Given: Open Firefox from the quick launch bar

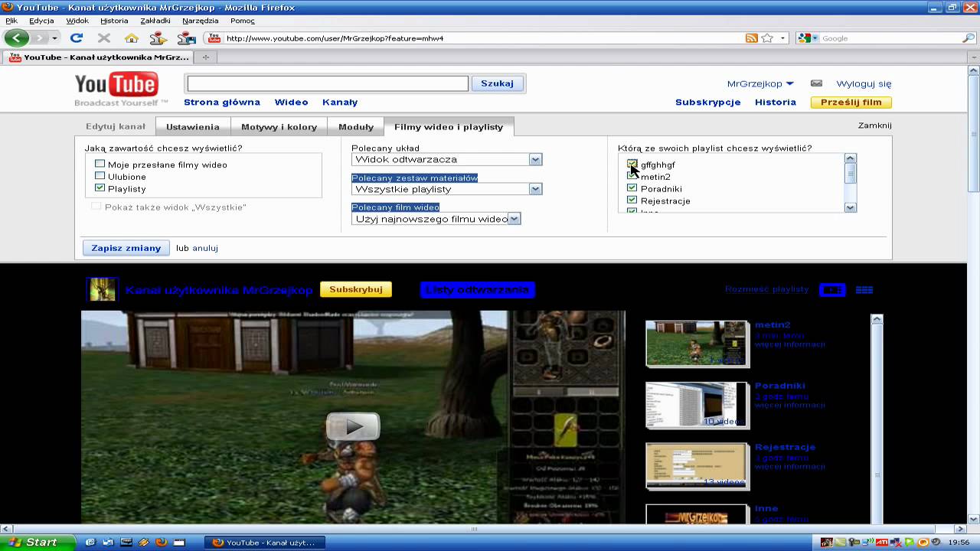Looking at the screenshot, I should tap(161, 542).
